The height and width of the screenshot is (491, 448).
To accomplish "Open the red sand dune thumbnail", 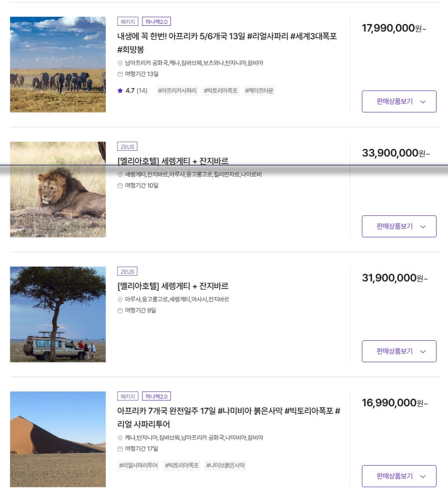I will tap(58, 439).
